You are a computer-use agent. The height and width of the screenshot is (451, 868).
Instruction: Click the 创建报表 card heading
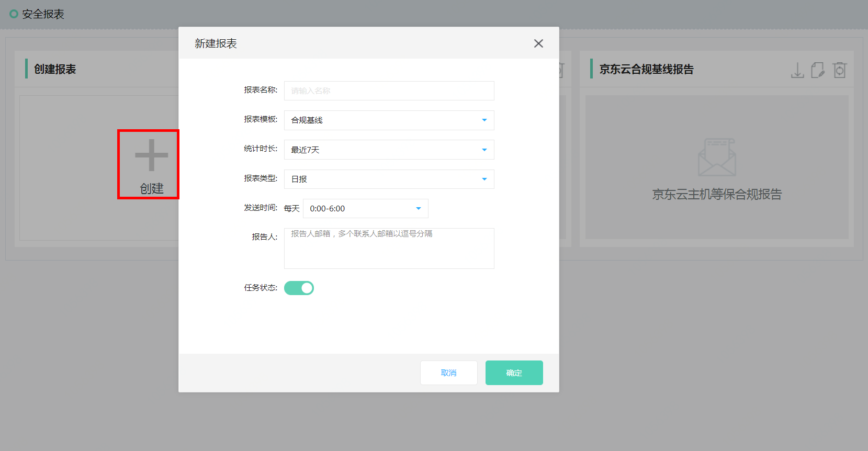[x=55, y=69]
